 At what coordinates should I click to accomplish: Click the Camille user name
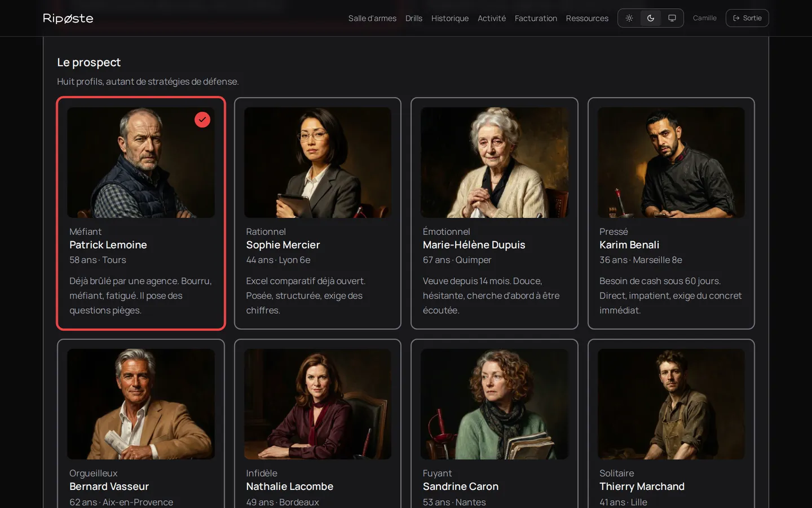coord(705,18)
